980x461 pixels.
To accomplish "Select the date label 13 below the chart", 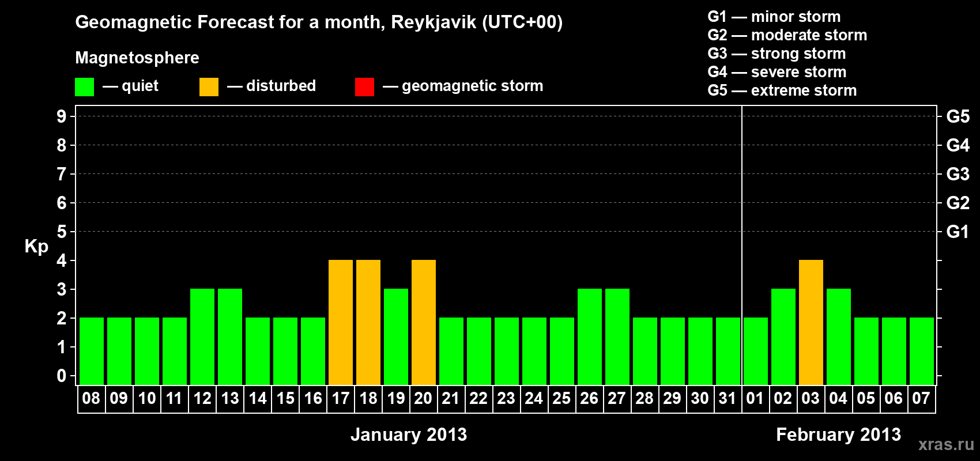I will (x=229, y=399).
